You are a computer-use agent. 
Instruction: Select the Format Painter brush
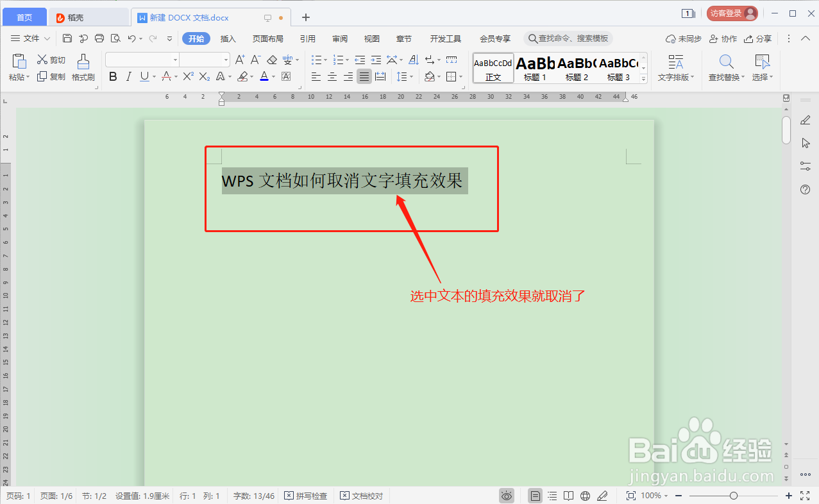(x=83, y=69)
